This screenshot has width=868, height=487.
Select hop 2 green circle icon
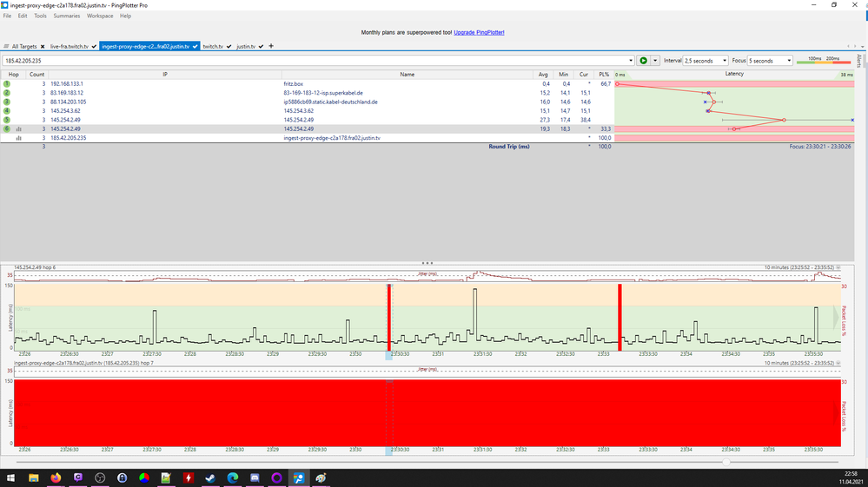[x=7, y=93]
